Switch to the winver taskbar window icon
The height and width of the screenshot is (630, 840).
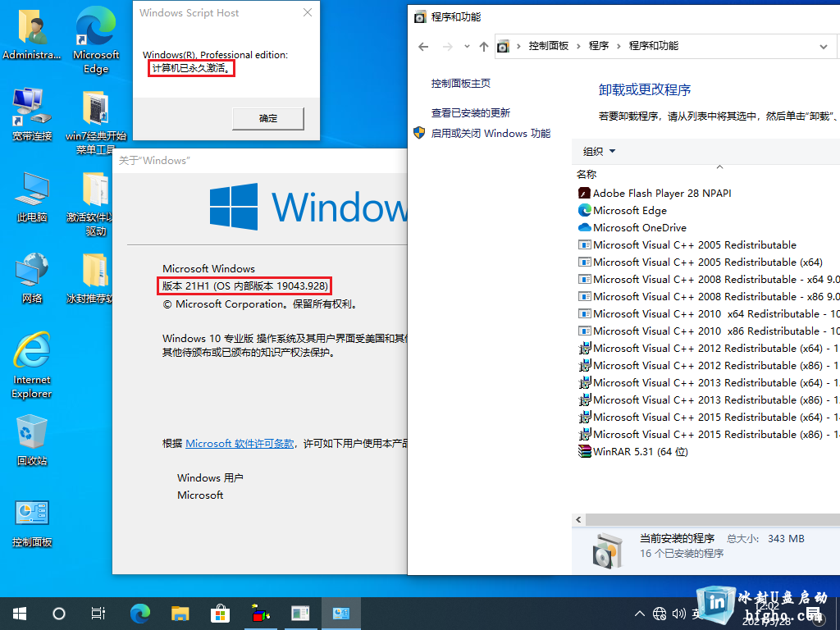(300, 614)
